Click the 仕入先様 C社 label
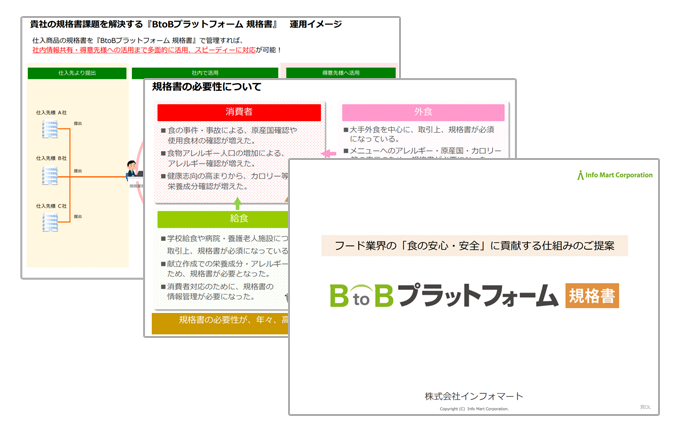This screenshot has width=686, height=435. [x=51, y=206]
